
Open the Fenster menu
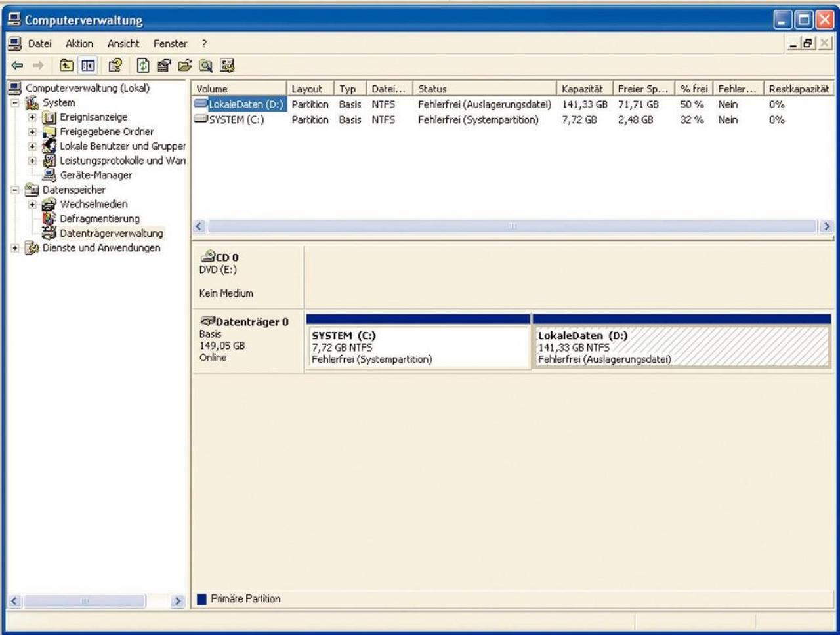[x=171, y=43]
